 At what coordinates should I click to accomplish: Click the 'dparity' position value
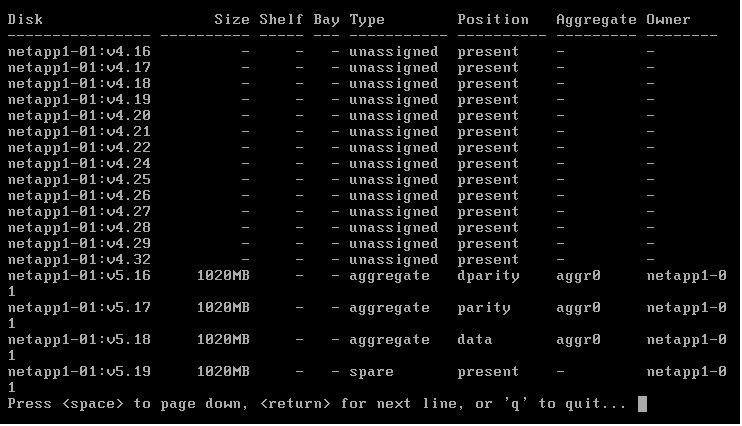click(x=488, y=277)
